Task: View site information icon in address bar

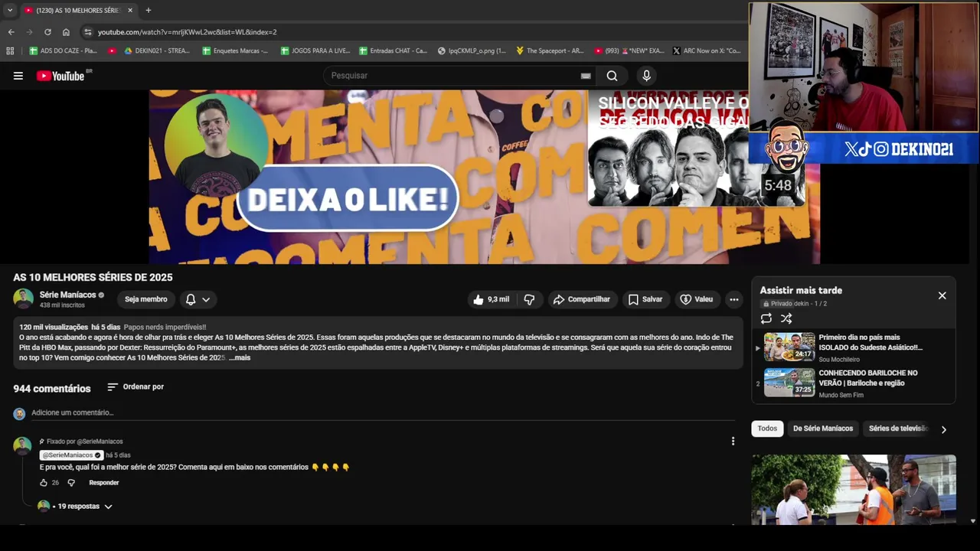Action: [88, 32]
